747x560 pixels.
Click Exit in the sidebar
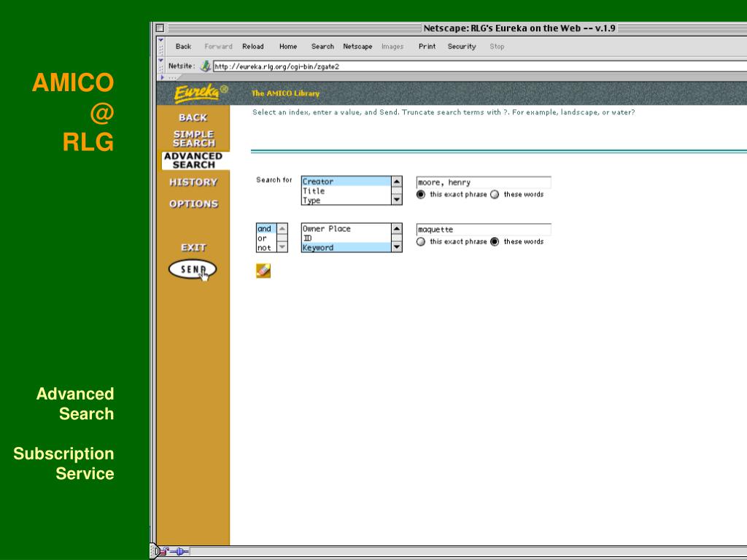click(x=193, y=248)
